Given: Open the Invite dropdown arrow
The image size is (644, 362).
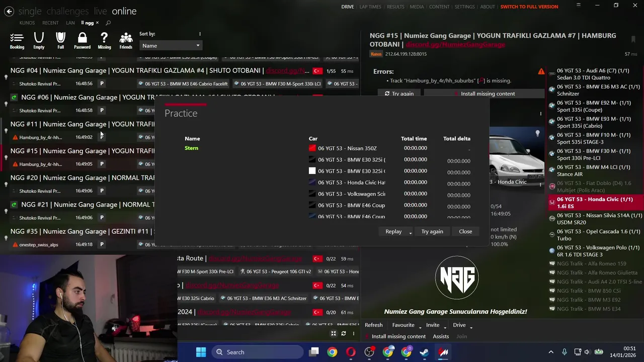Looking at the screenshot, I should click(x=445, y=326).
